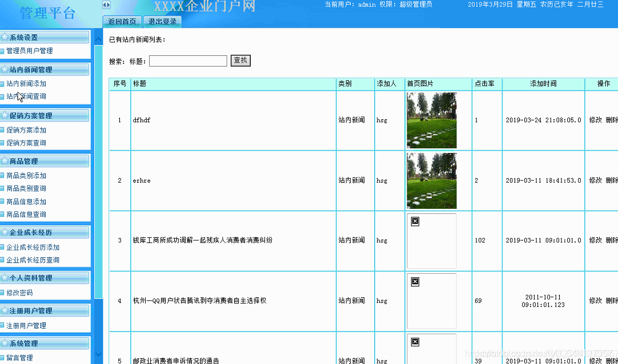Collapse the 商品管理 sidebar section
The height and width of the screenshot is (364, 618).
click(x=45, y=161)
